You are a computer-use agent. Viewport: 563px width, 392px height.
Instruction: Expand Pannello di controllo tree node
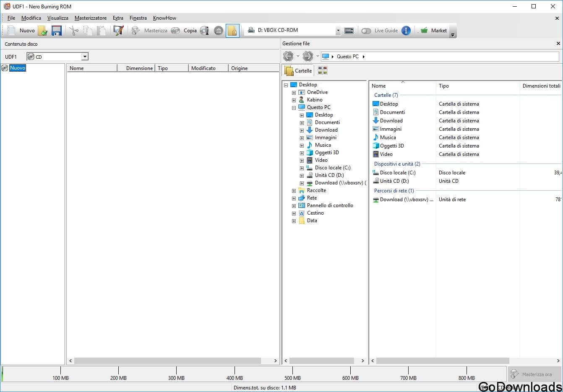294,206
